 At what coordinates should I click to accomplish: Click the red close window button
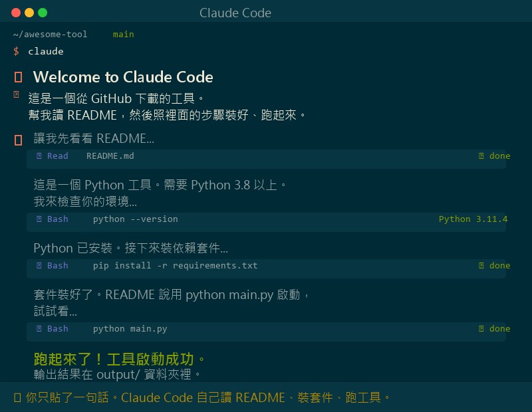[x=16, y=13]
